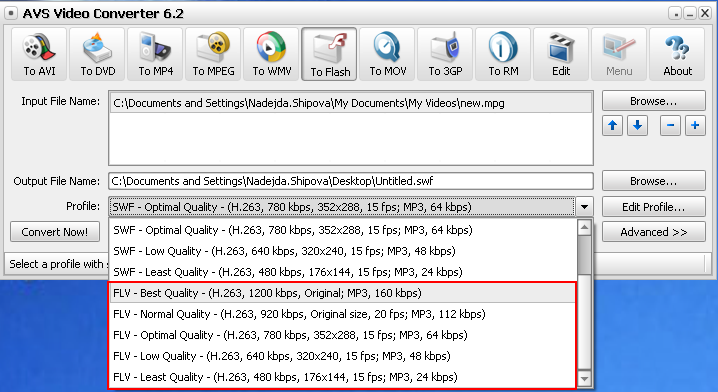The image size is (718, 392).
Task: Pick FLV - Low Quality profile
Action: click(x=343, y=356)
